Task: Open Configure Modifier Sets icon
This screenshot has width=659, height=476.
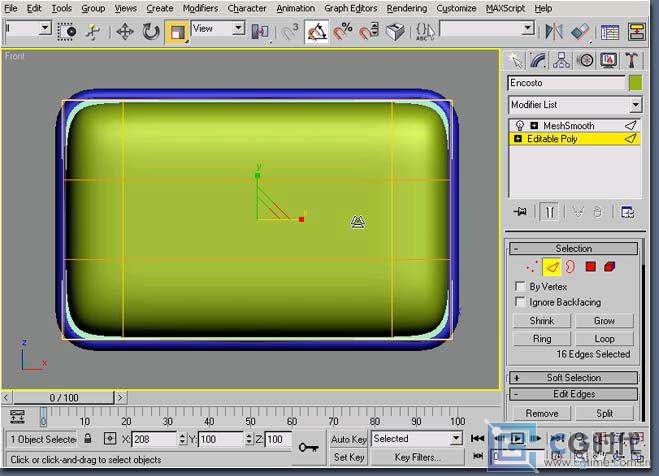Action: click(x=627, y=212)
